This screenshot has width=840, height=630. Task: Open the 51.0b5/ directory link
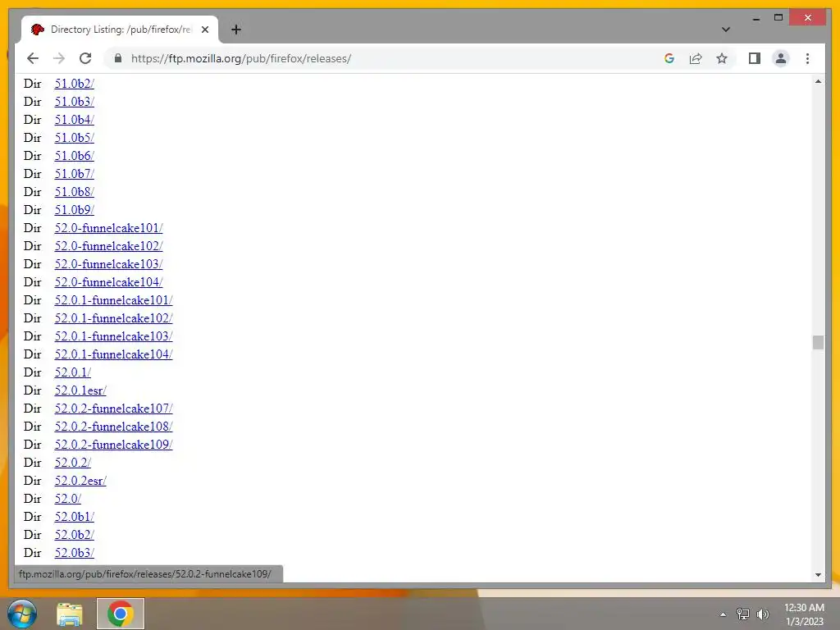[74, 138]
